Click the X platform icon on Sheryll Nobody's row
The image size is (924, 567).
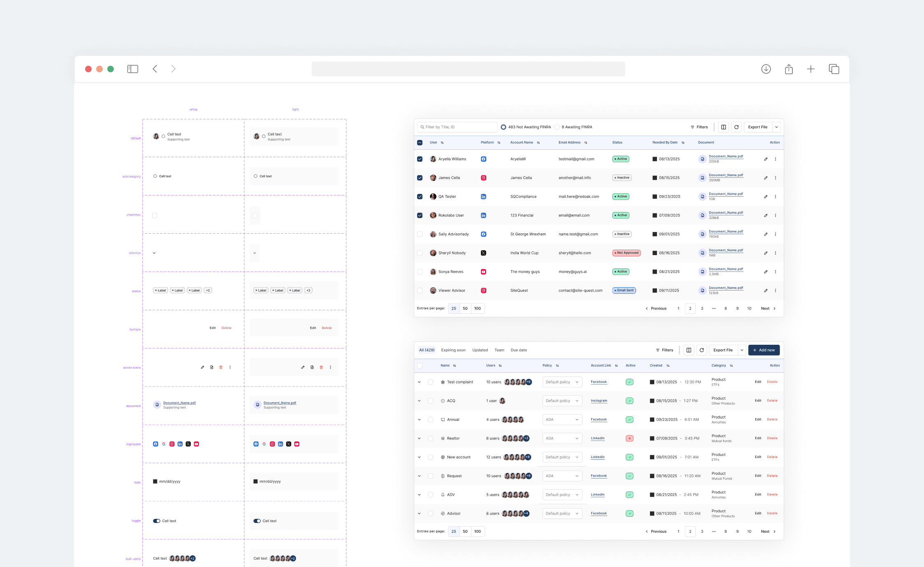tap(483, 253)
